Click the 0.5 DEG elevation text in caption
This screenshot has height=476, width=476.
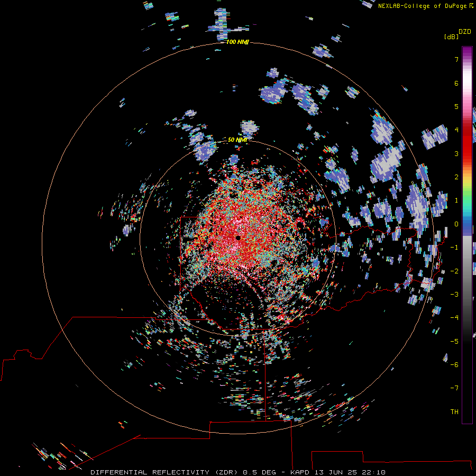point(259,472)
